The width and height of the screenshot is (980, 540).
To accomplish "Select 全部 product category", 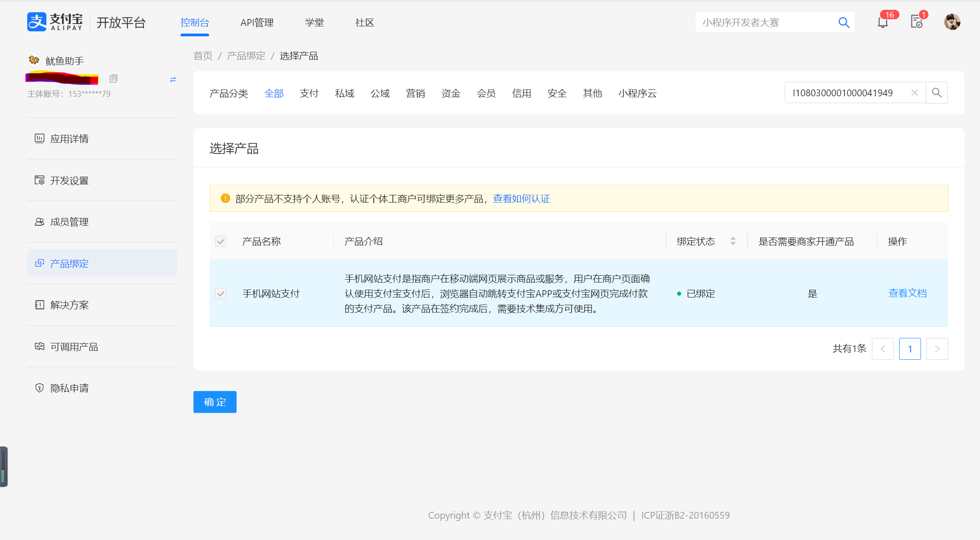I will [x=274, y=93].
